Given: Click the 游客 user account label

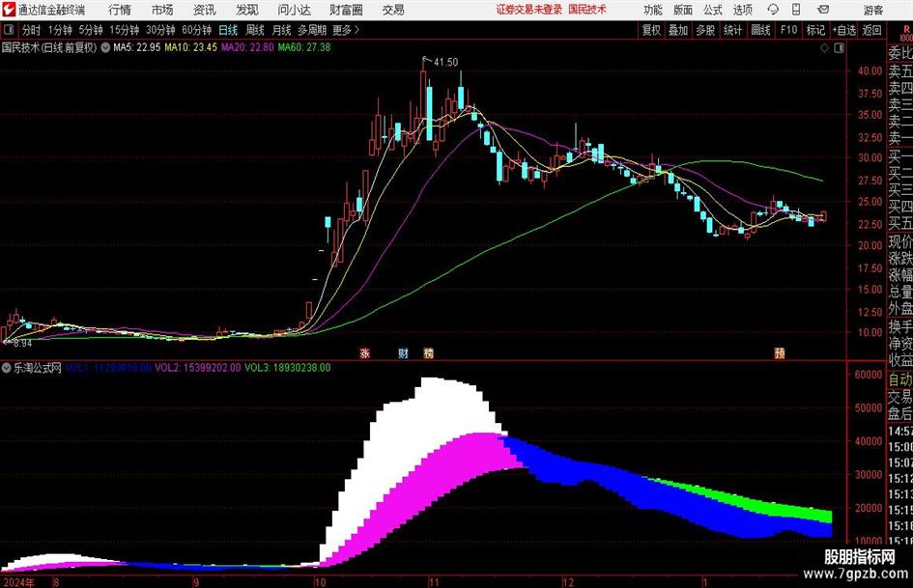Looking at the screenshot, I should [873, 11].
